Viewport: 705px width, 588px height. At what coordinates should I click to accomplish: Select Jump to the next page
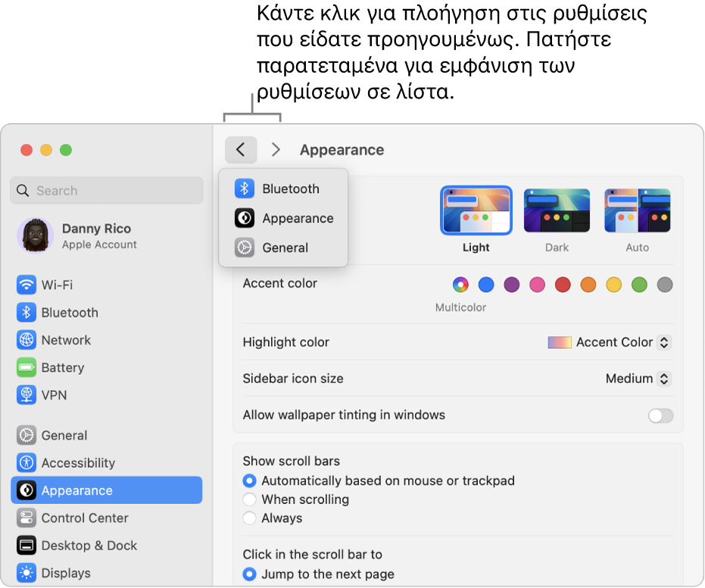click(x=249, y=574)
